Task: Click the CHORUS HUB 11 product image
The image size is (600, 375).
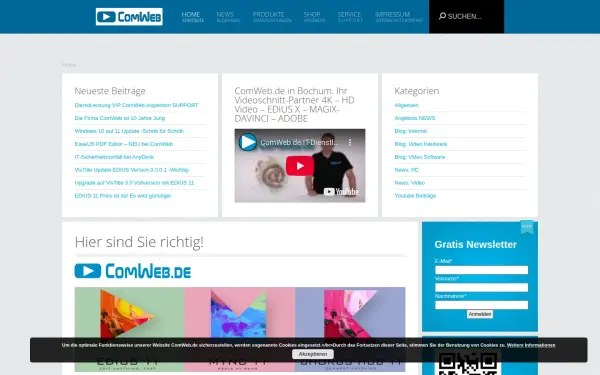Action: [x=350, y=329]
